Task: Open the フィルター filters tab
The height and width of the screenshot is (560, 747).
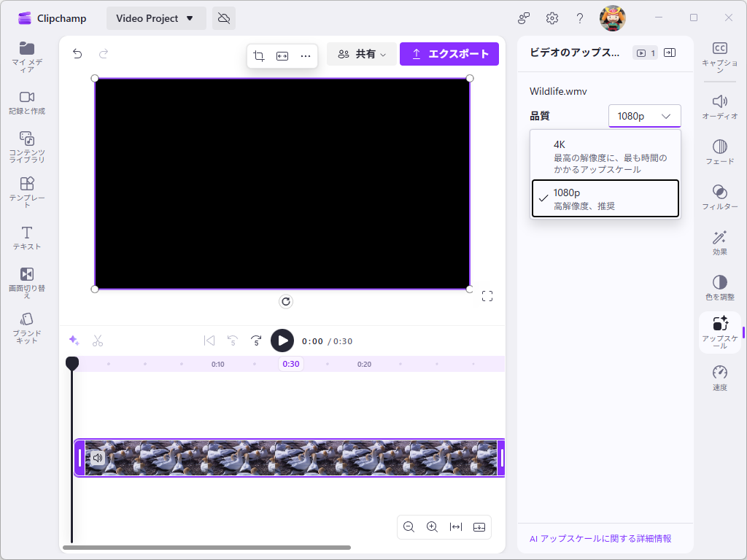Action: pos(720,197)
